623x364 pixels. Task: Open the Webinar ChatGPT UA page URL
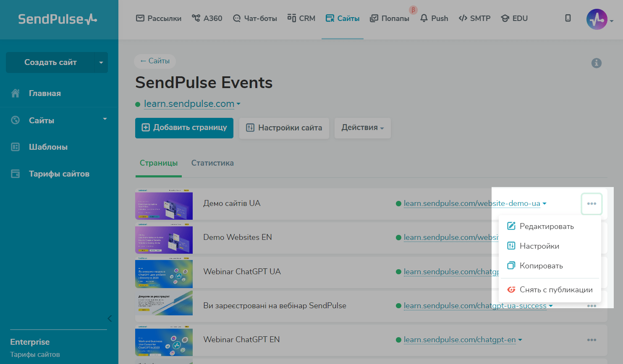click(x=451, y=272)
